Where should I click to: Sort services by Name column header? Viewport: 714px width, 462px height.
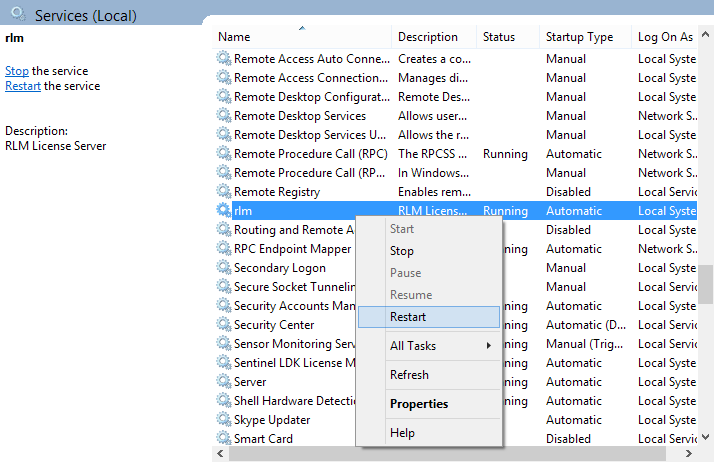pyautogui.click(x=302, y=37)
